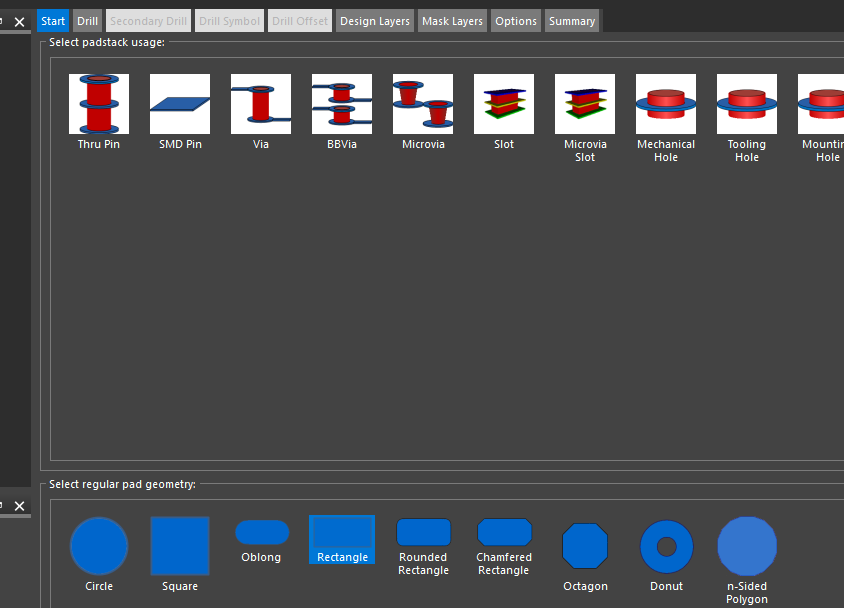Choose the Slot padstack usage
The height and width of the screenshot is (608, 844).
click(x=504, y=104)
